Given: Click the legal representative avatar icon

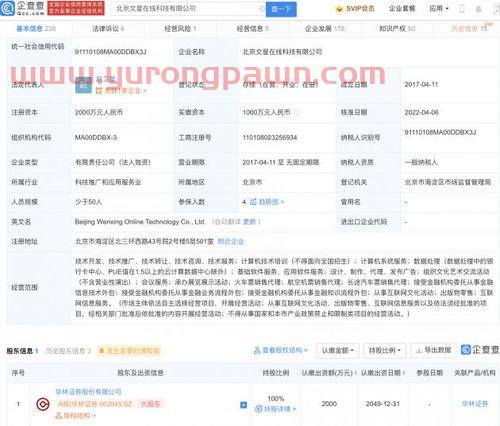Looking at the screenshot, I should (83, 85).
